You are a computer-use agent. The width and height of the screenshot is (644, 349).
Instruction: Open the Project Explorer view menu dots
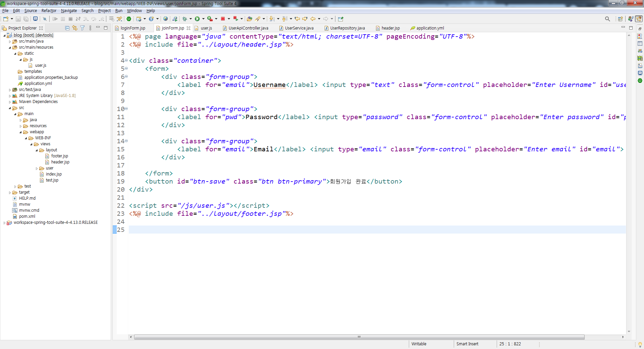tap(90, 28)
